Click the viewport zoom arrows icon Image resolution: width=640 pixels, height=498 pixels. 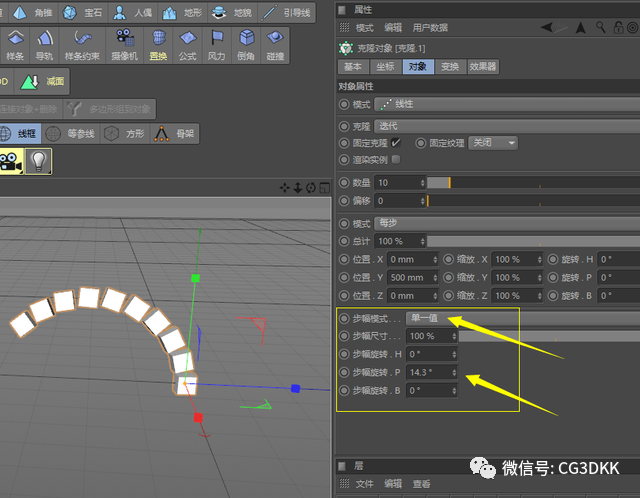pyautogui.click(x=298, y=188)
